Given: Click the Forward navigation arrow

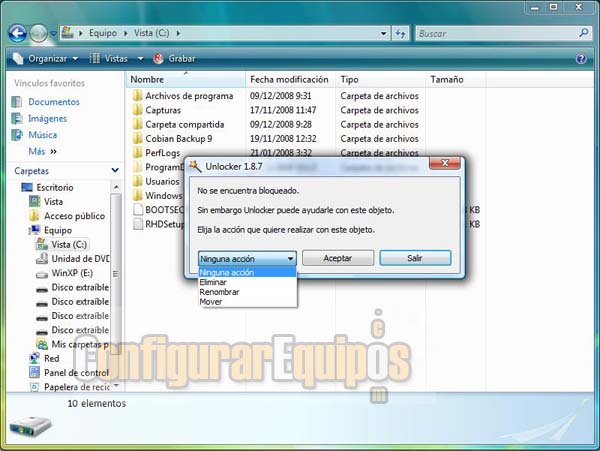Looking at the screenshot, I should [39, 33].
